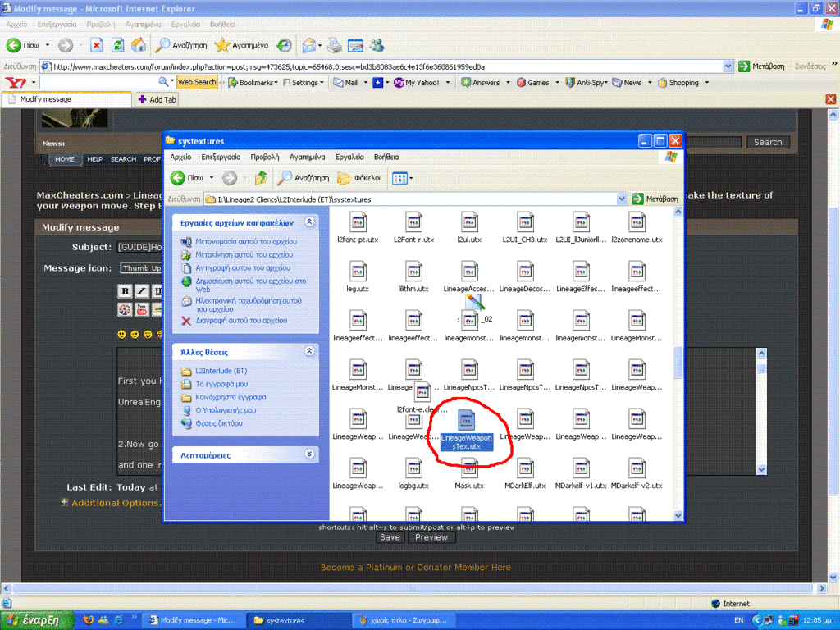Click the IE Stop toolbar icon
Screen dimensions: 840x630
[x=97, y=45]
